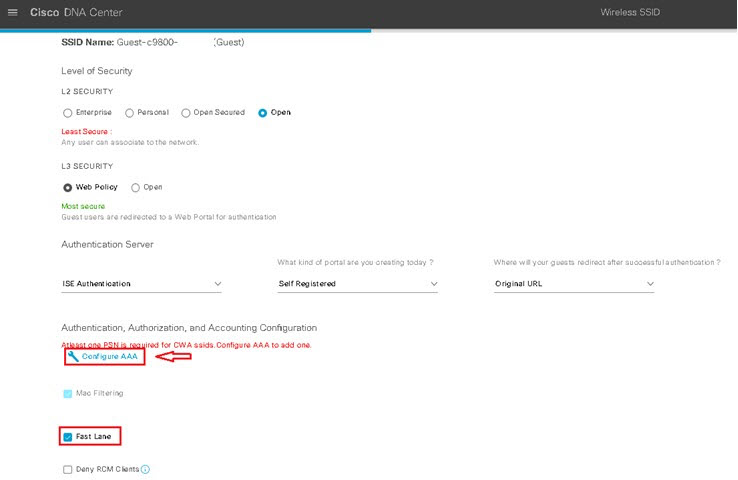The height and width of the screenshot is (480, 738).
Task: Click the Configure AAA link
Action: 110,357
